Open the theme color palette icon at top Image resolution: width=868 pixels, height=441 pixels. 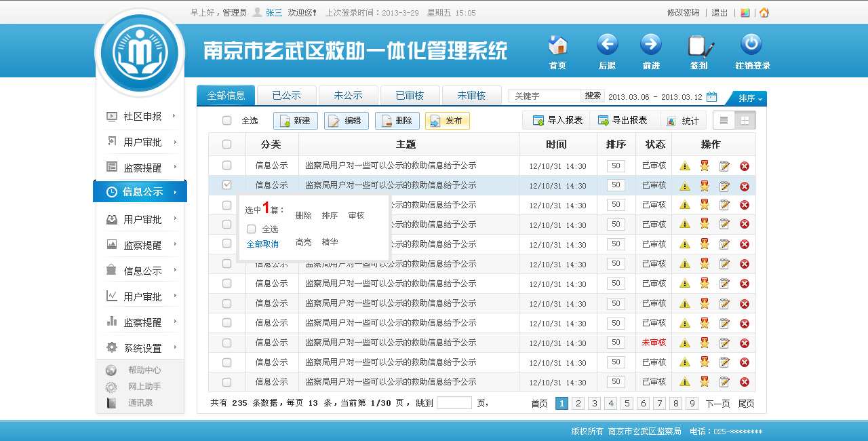click(x=745, y=12)
